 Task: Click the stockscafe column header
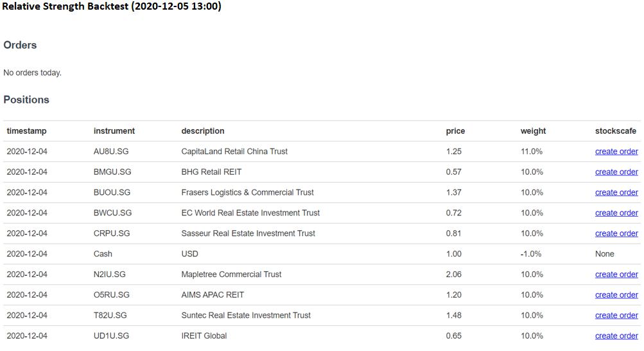[x=616, y=131]
